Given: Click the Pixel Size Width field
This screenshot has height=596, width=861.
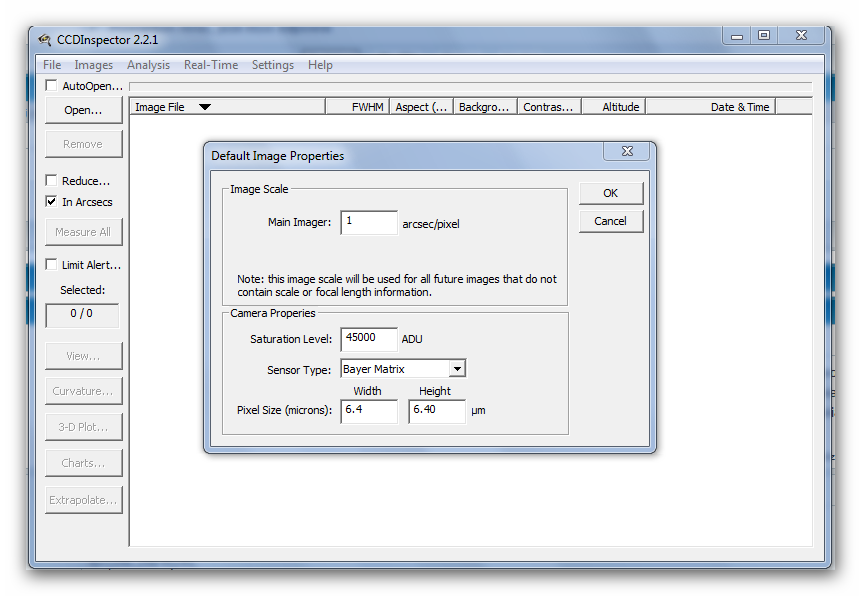Looking at the screenshot, I should (x=369, y=411).
